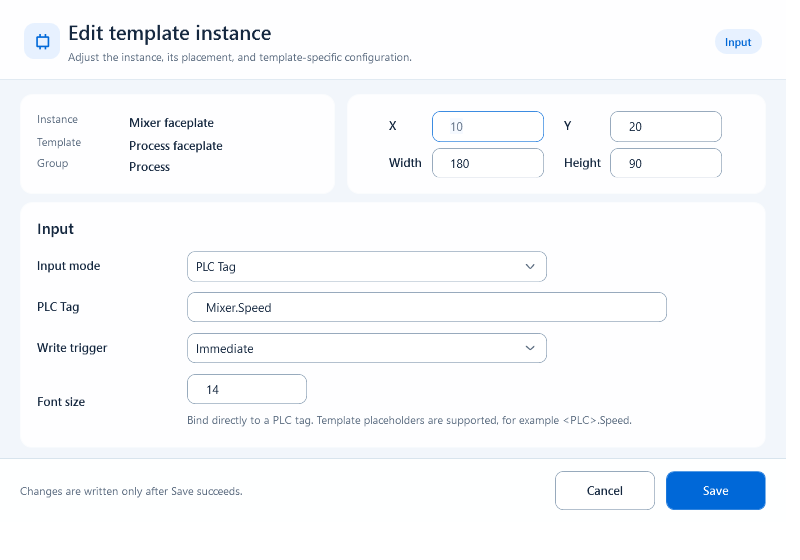Click the Mixer faceplate instance name
The image size is (800, 560).
[171, 123]
